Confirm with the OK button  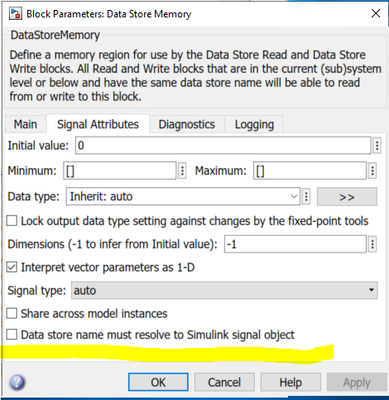pyautogui.click(x=158, y=382)
